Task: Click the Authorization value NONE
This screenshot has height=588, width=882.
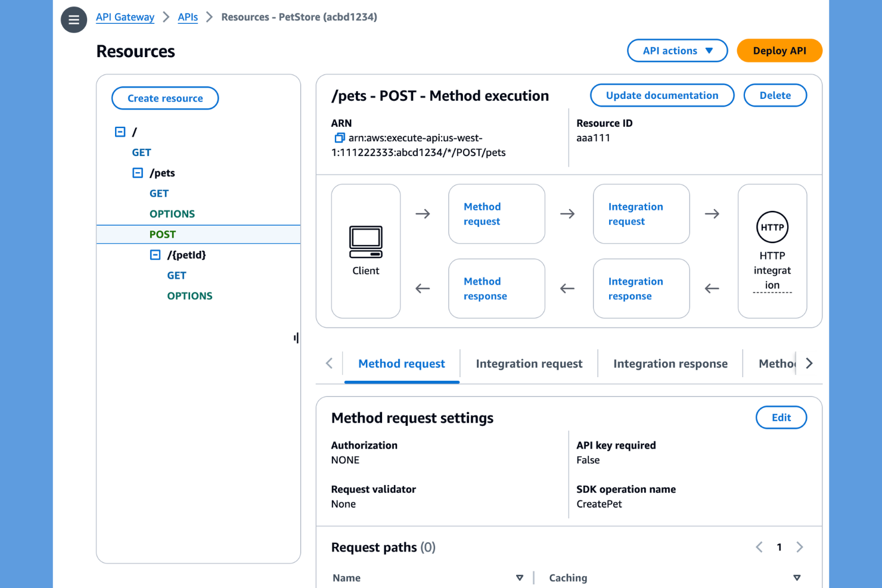Action: (345, 460)
